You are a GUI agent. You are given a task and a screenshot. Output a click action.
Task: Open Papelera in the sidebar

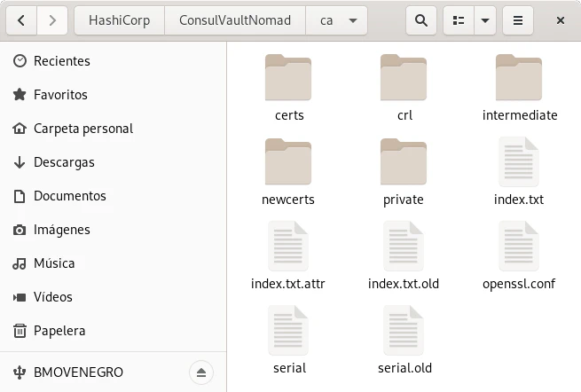pos(59,331)
